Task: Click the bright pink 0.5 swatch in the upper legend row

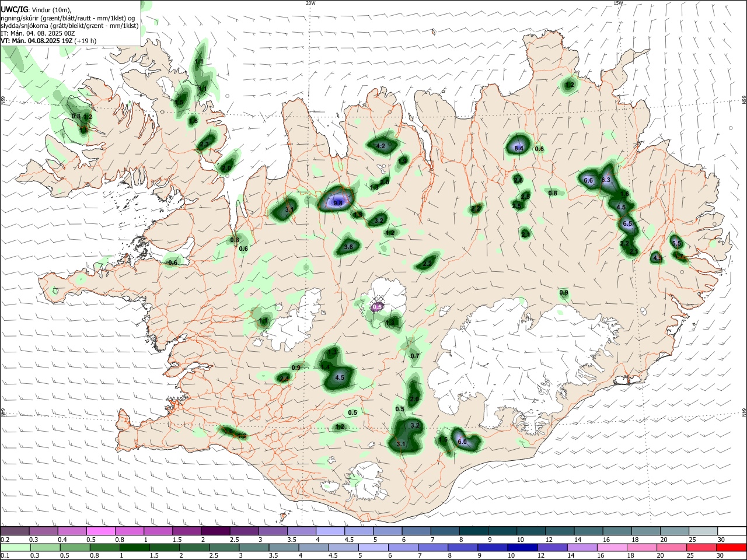Action: (x=100, y=531)
